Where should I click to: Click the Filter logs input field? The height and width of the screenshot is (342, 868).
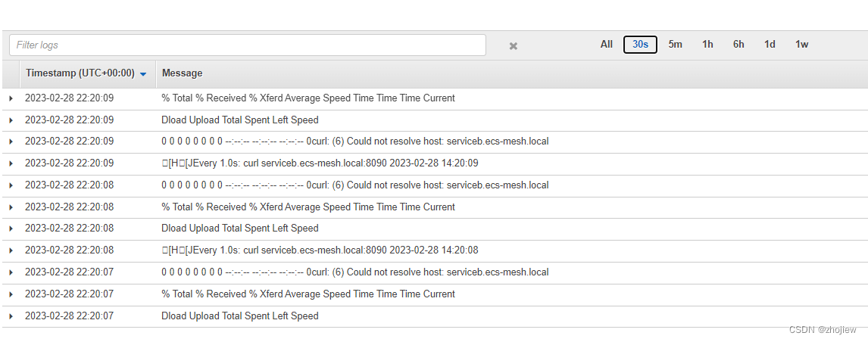(x=248, y=45)
